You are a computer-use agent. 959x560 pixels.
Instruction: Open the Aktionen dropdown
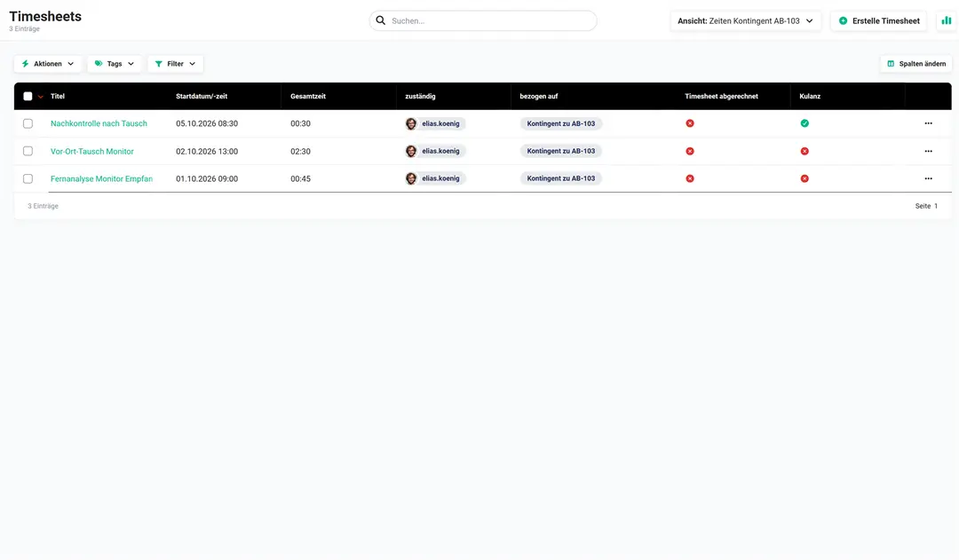[x=48, y=64]
